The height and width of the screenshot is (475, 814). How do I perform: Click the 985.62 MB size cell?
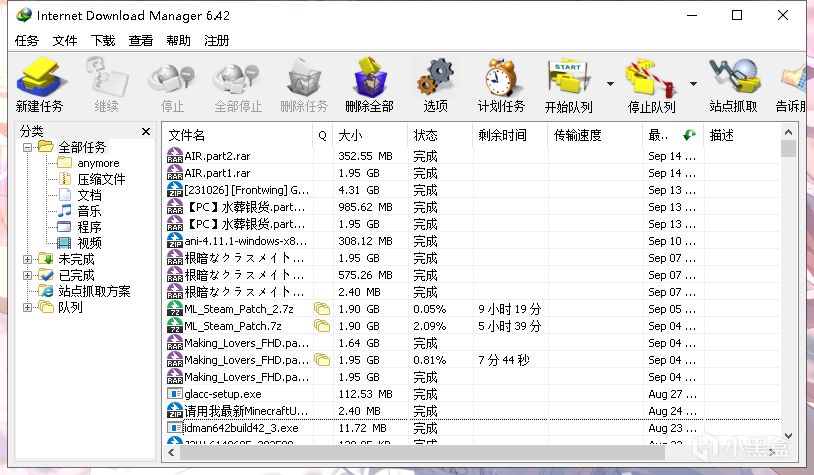point(365,207)
